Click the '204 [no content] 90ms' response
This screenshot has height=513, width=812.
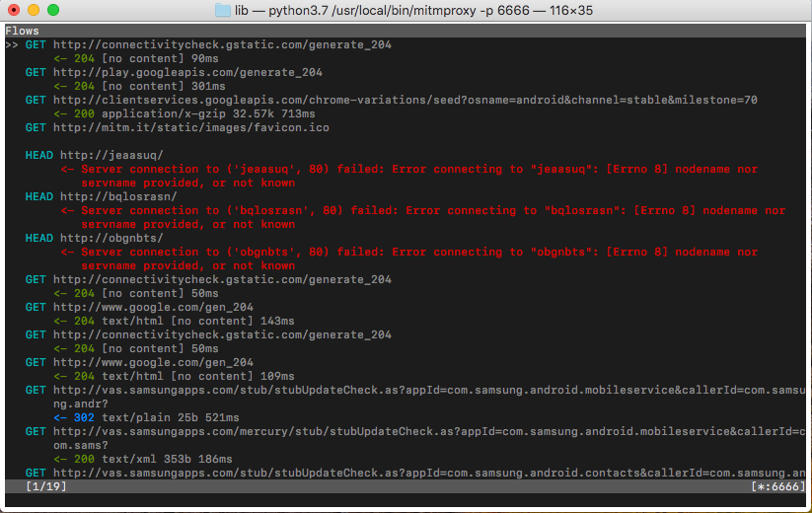pos(136,58)
